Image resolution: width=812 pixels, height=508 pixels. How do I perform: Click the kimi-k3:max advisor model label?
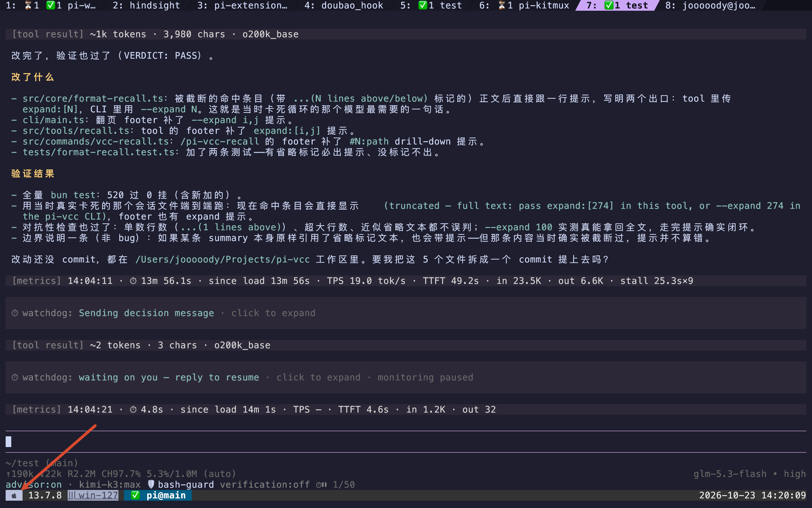110,485
